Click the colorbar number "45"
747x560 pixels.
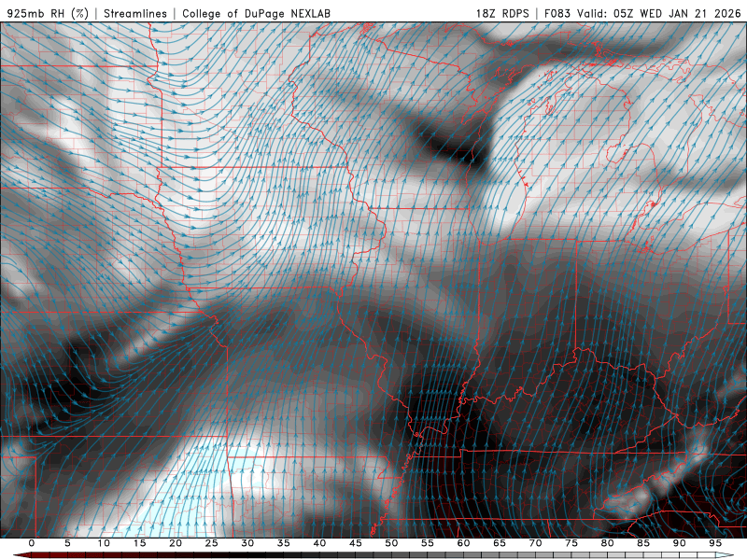[356, 543]
